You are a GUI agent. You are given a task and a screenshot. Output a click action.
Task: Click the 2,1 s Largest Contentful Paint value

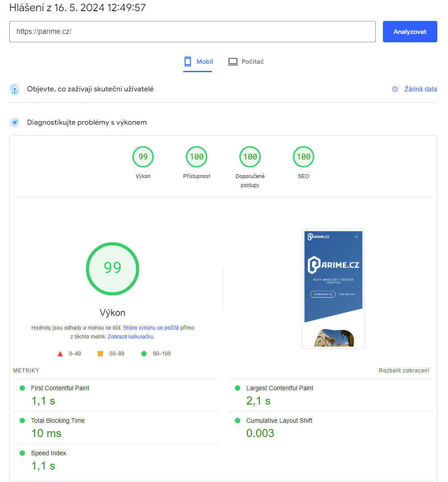(259, 401)
